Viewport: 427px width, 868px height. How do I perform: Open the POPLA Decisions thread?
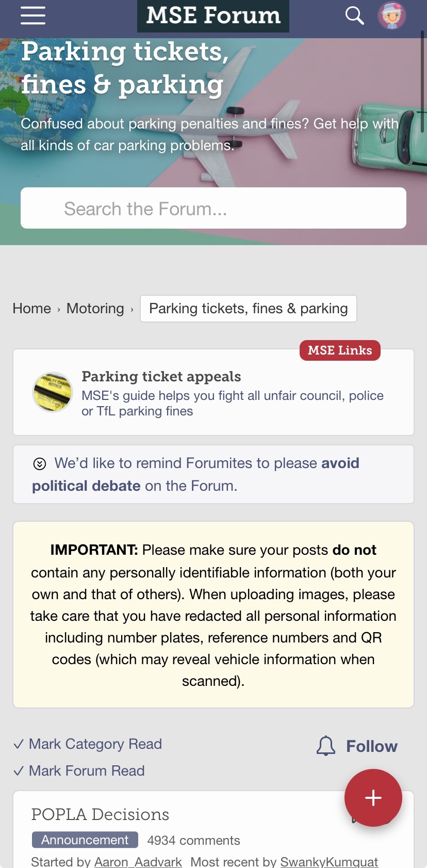click(100, 814)
